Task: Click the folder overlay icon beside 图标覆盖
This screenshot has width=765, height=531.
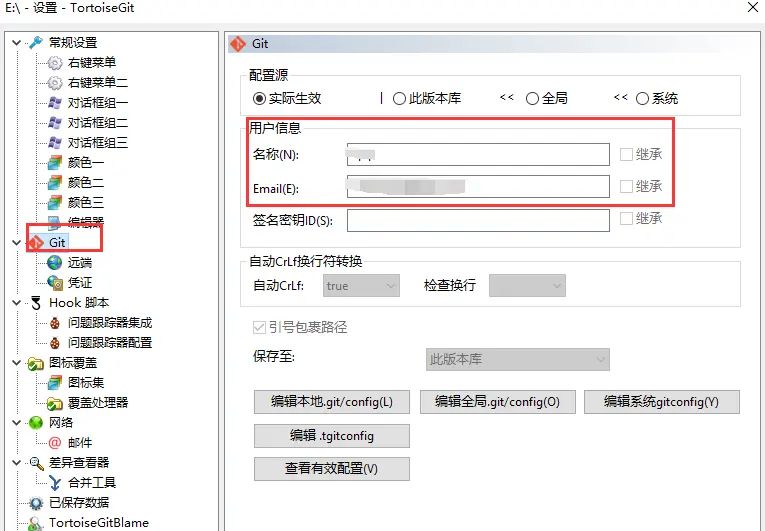Action: [x=36, y=363]
